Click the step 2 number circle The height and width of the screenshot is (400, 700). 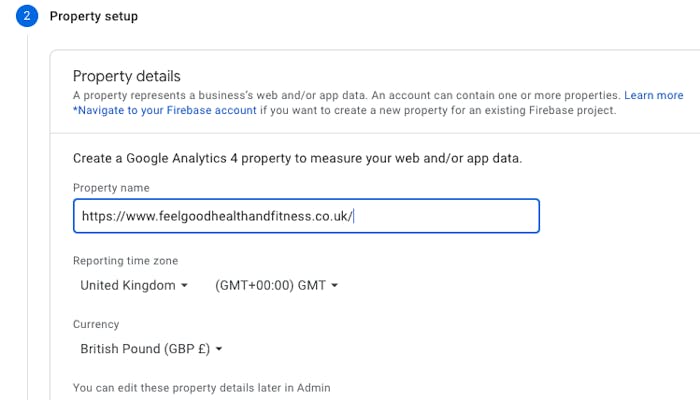click(x=26, y=17)
